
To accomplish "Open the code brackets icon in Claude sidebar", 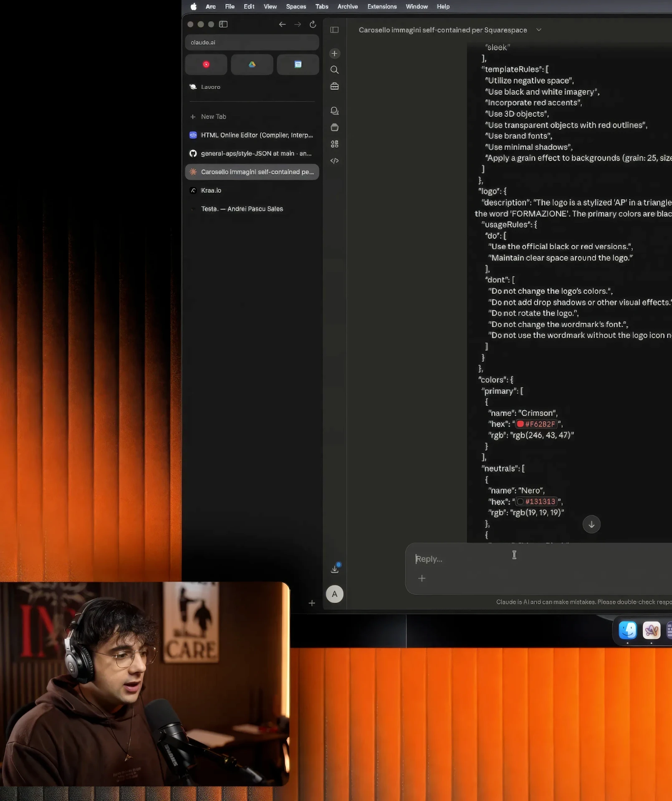I will tap(334, 161).
